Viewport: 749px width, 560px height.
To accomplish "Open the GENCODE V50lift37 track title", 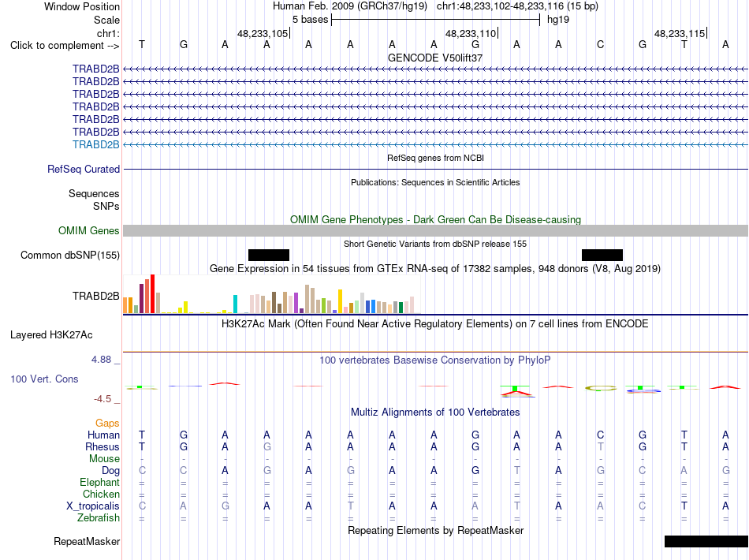I will [434, 58].
